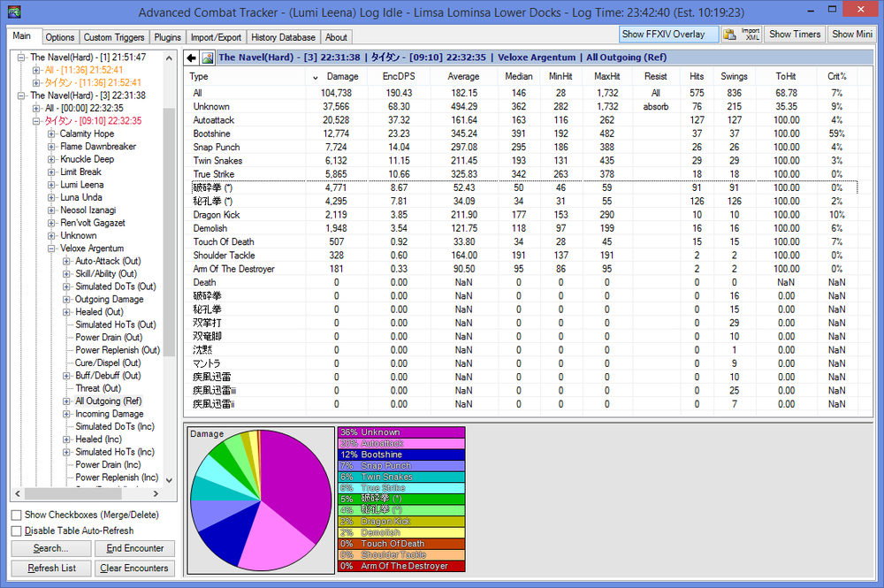Click the Damage pie chart
Viewport: 884px width, 588px height.
click(x=261, y=500)
